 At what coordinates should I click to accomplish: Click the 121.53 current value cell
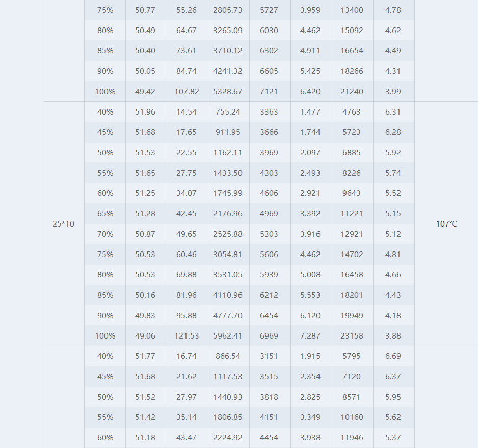(188, 335)
